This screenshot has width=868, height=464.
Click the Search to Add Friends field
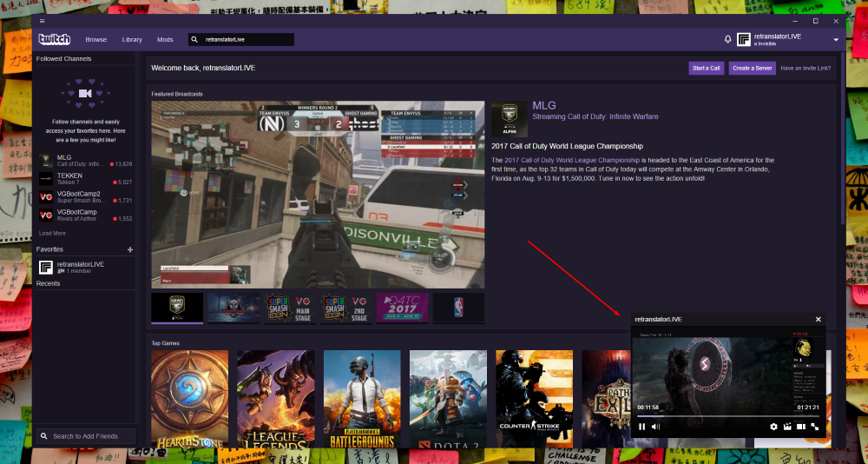[x=87, y=436]
